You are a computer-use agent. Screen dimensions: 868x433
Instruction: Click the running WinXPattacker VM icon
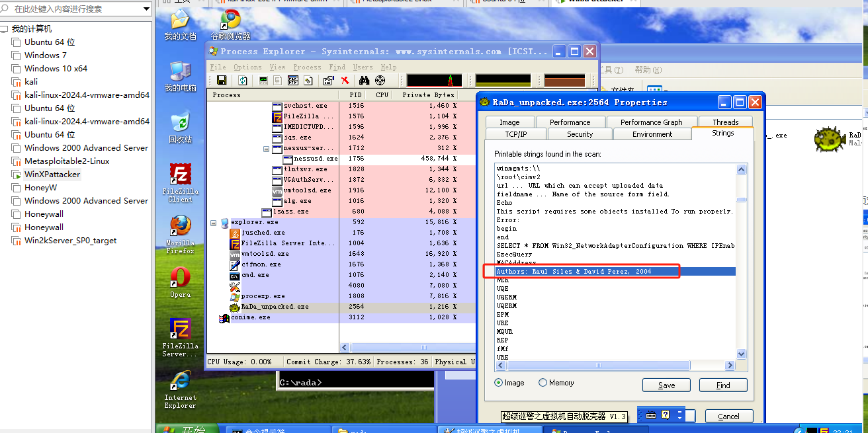point(16,175)
